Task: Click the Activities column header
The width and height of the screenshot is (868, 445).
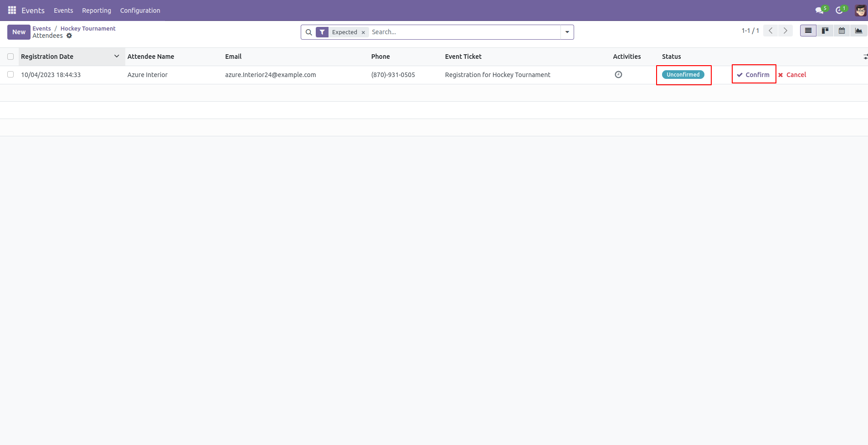Action: pyautogui.click(x=627, y=57)
